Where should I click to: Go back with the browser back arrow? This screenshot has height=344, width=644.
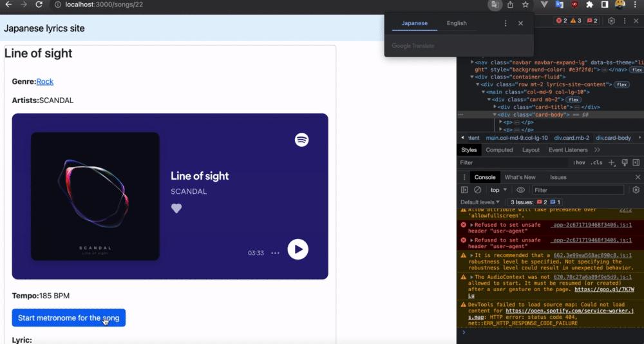point(8,5)
